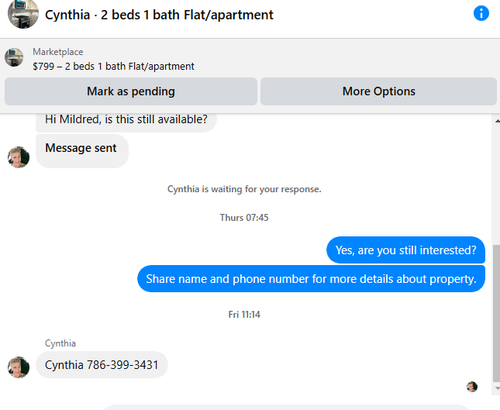Open the Cynthia conversation header title
This screenshot has height=410, width=500.
(x=159, y=15)
